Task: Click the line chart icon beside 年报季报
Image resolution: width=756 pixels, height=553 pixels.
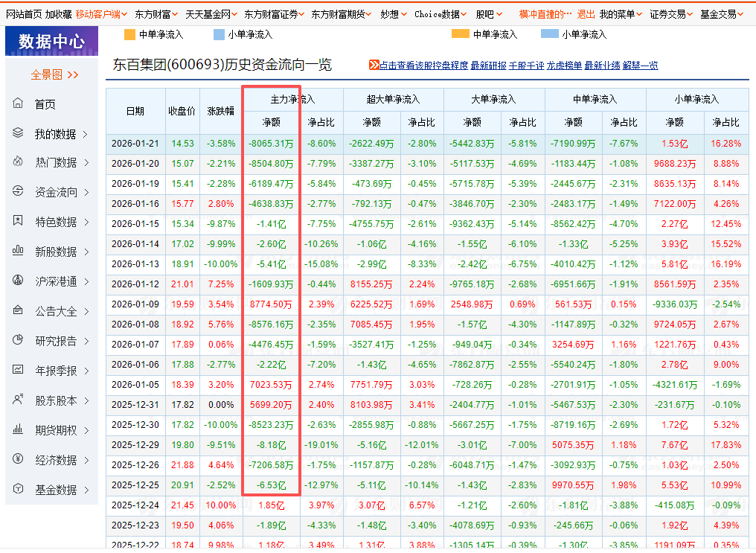Action: tap(18, 370)
